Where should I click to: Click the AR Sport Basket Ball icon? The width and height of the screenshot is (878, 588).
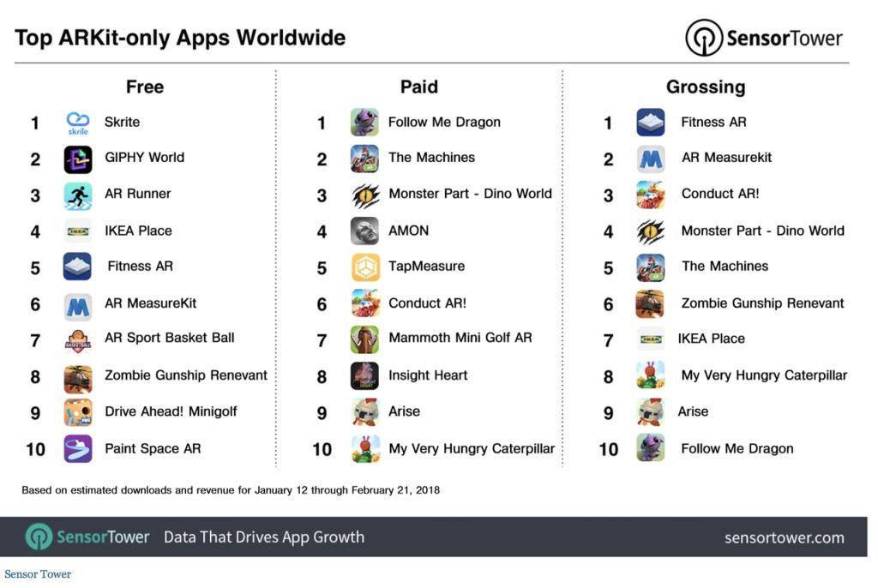click(x=78, y=340)
